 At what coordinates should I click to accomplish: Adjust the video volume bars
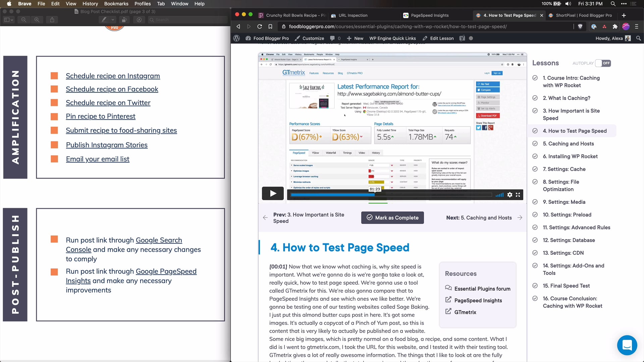point(499,195)
